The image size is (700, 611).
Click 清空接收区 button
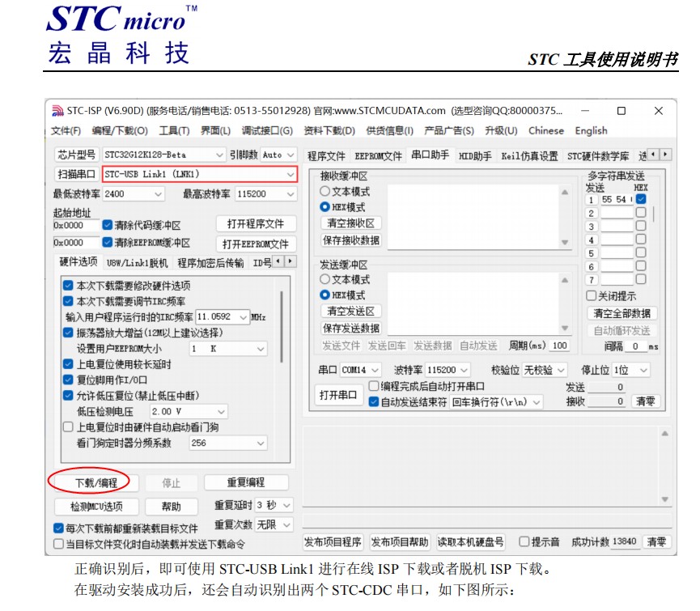coord(351,223)
